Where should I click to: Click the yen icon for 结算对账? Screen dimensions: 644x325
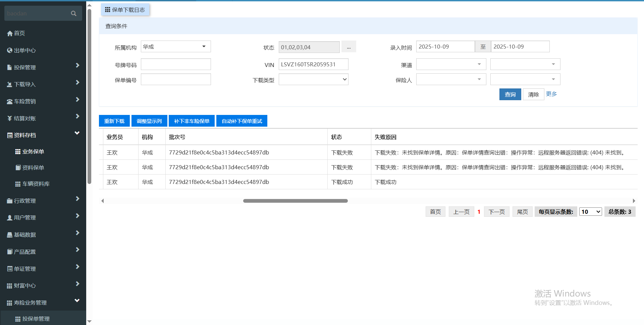(10, 118)
